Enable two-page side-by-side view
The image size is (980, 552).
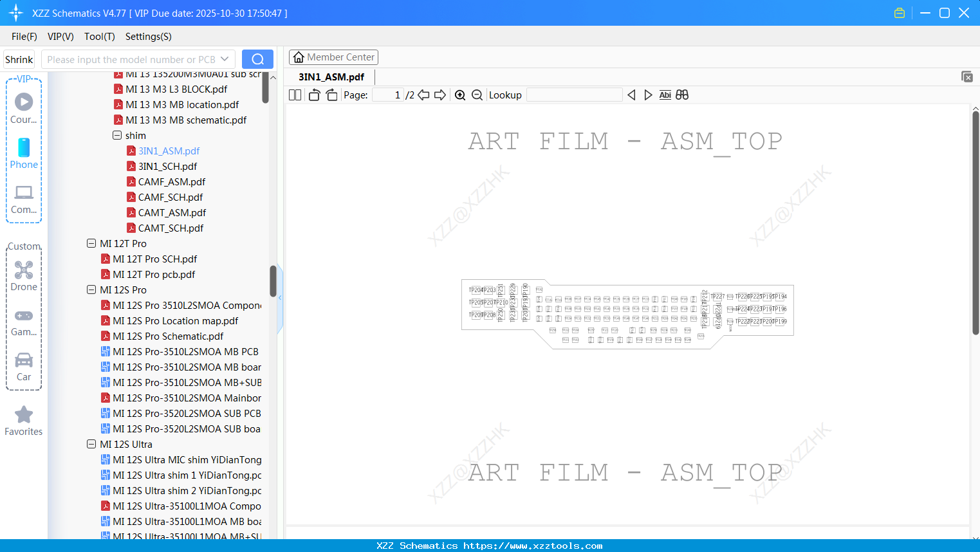pyautogui.click(x=294, y=94)
